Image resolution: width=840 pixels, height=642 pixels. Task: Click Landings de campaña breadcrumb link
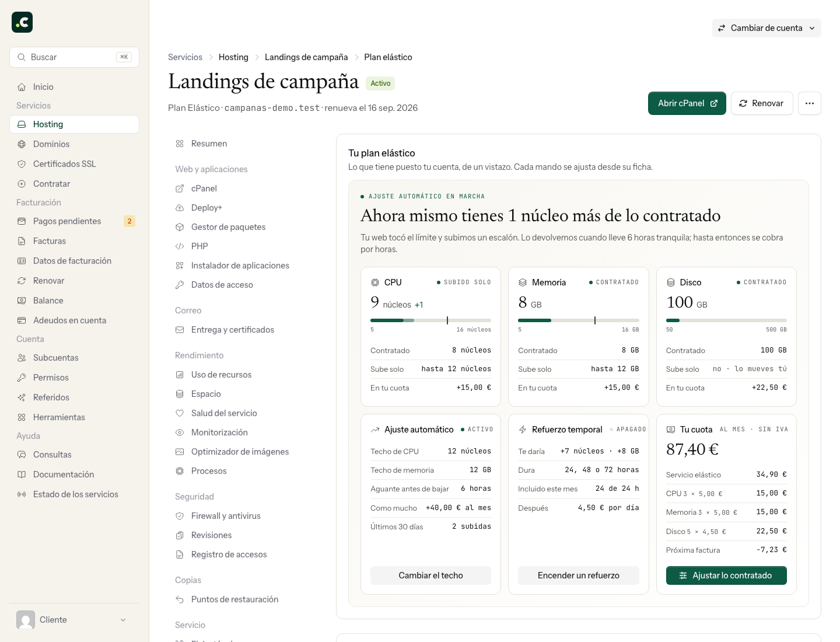point(306,57)
